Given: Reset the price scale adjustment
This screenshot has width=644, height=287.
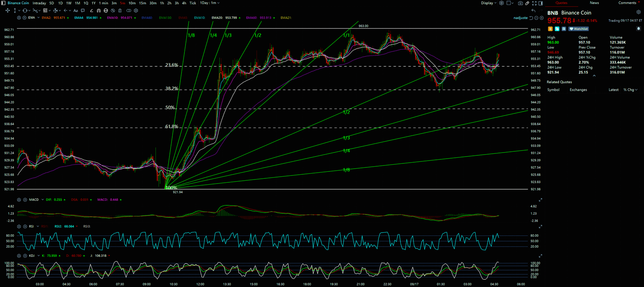Looking at the screenshot, I should point(531,18).
